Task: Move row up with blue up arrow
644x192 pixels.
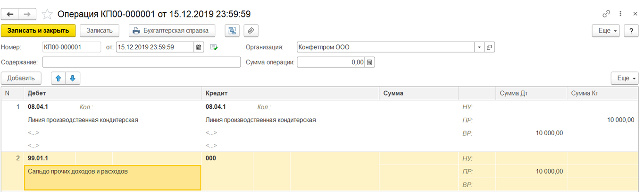Action: [x=59, y=78]
